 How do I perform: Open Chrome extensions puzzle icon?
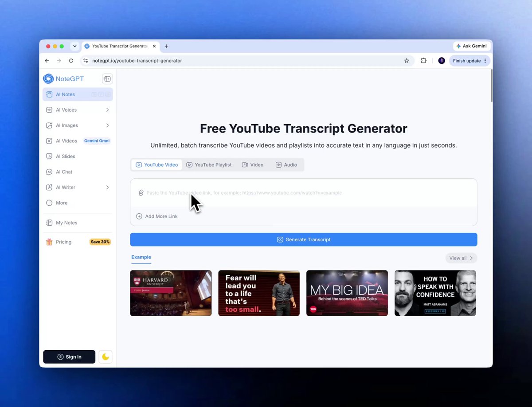coord(423,61)
